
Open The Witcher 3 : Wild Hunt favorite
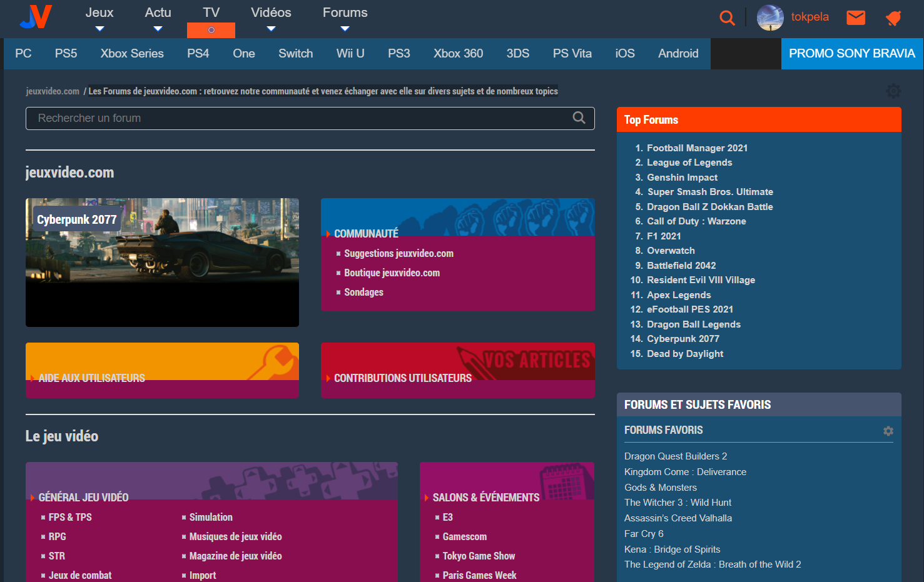click(678, 503)
